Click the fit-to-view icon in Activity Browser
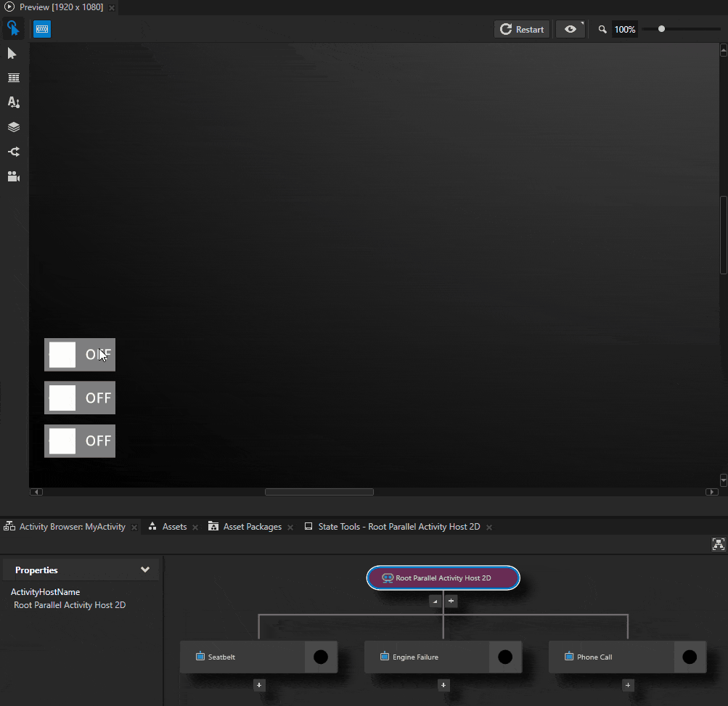 tap(718, 544)
